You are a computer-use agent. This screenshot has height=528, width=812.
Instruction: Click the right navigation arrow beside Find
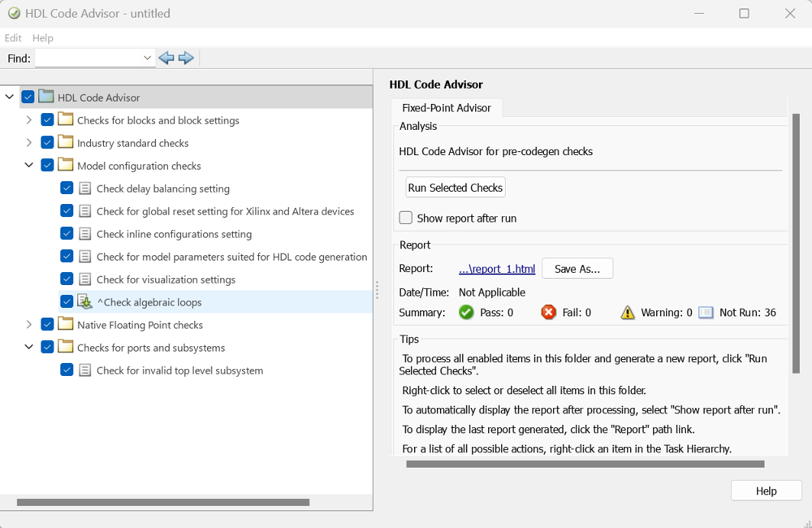pos(186,57)
